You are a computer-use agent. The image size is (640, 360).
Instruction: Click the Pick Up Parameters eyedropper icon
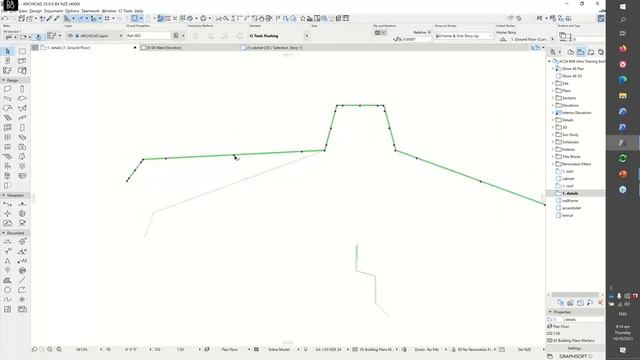click(49, 18)
